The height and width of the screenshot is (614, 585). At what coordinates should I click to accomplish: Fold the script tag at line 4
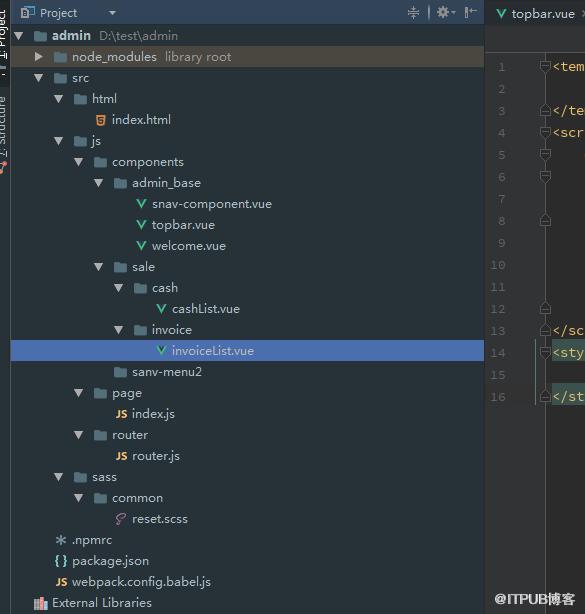pyautogui.click(x=545, y=132)
